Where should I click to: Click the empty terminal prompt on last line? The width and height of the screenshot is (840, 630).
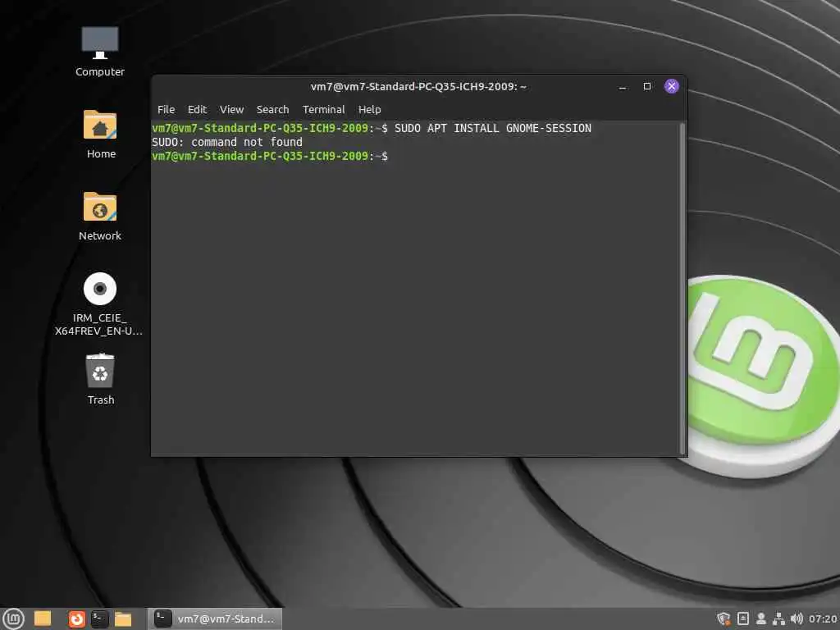[x=270, y=156]
